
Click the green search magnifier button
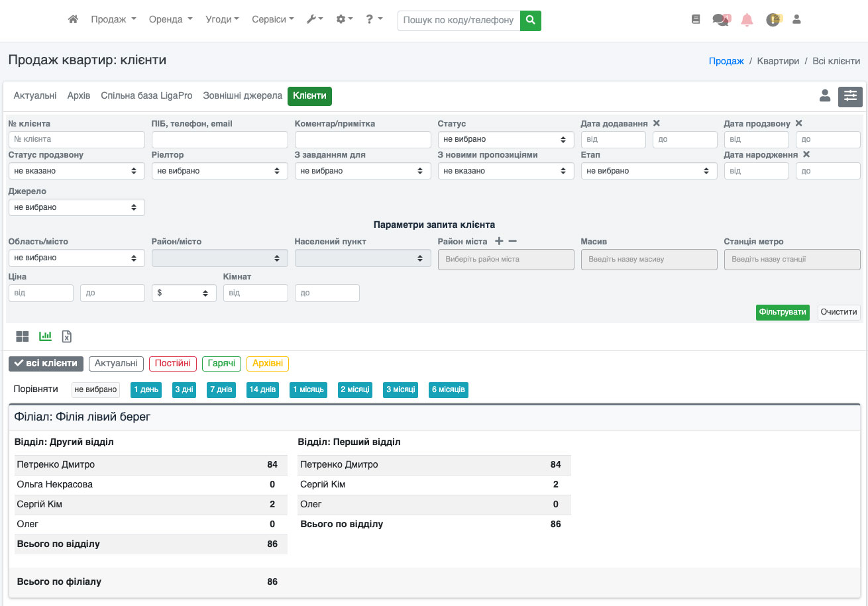tap(530, 21)
